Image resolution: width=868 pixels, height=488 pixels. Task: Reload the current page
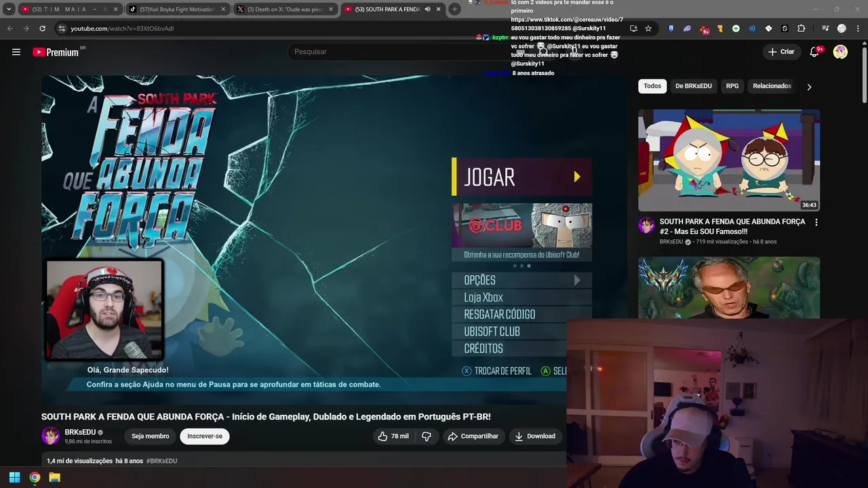click(x=42, y=28)
